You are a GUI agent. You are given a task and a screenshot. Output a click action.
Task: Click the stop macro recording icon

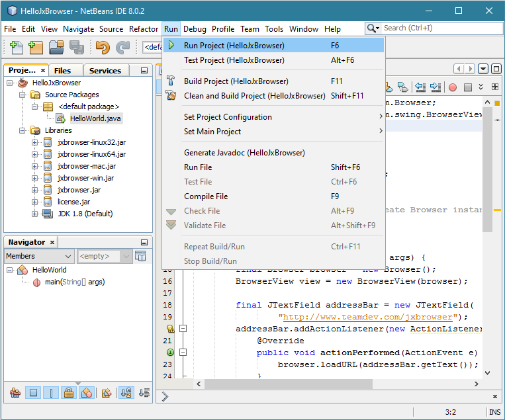click(468, 87)
